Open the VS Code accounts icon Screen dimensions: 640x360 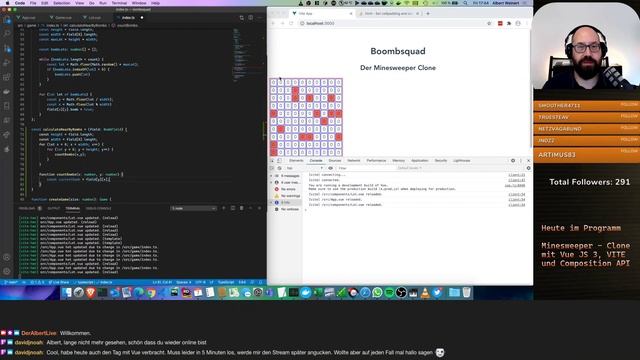7,258
